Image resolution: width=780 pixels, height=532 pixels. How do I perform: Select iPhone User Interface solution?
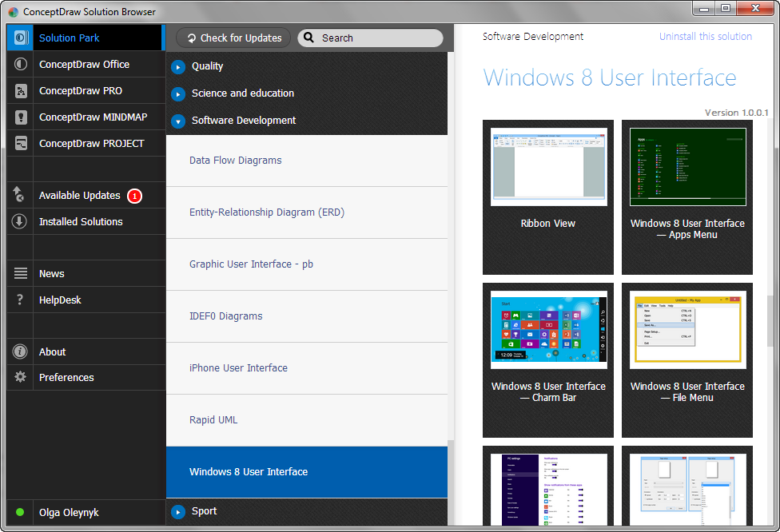pyautogui.click(x=306, y=368)
